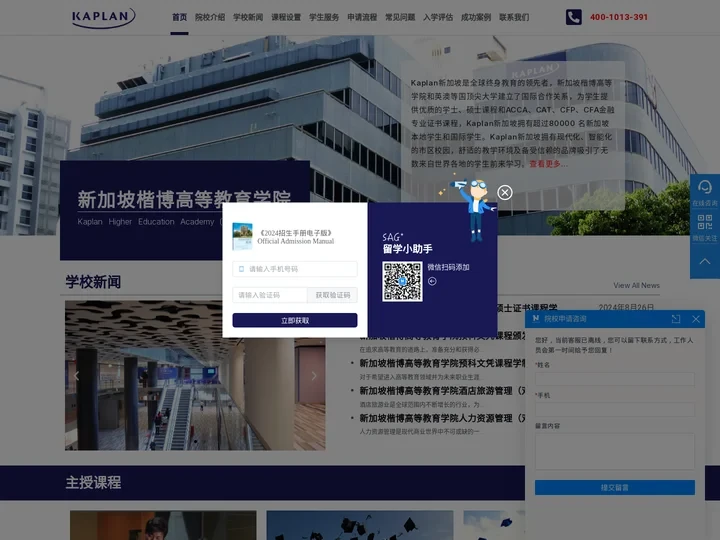Click the 2024年8月26日 news date
720x540 pixels.
tap(626, 308)
